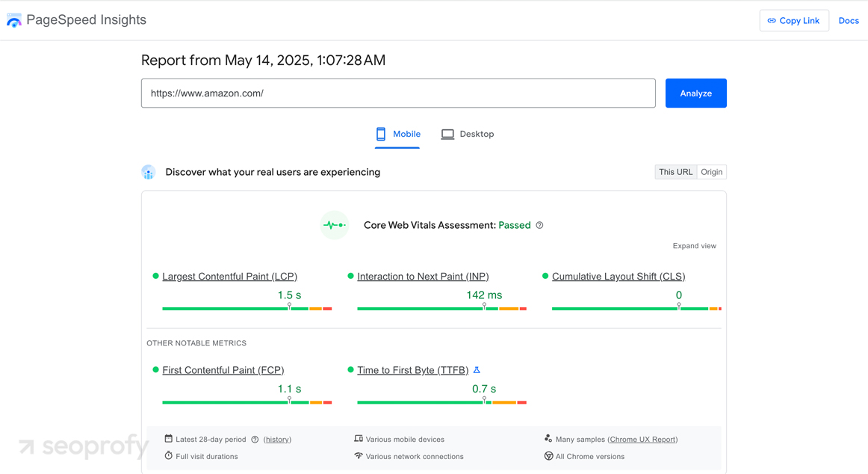
Task: Click the CLS distribution bar
Action: pyautogui.click(x=636, y=309)
